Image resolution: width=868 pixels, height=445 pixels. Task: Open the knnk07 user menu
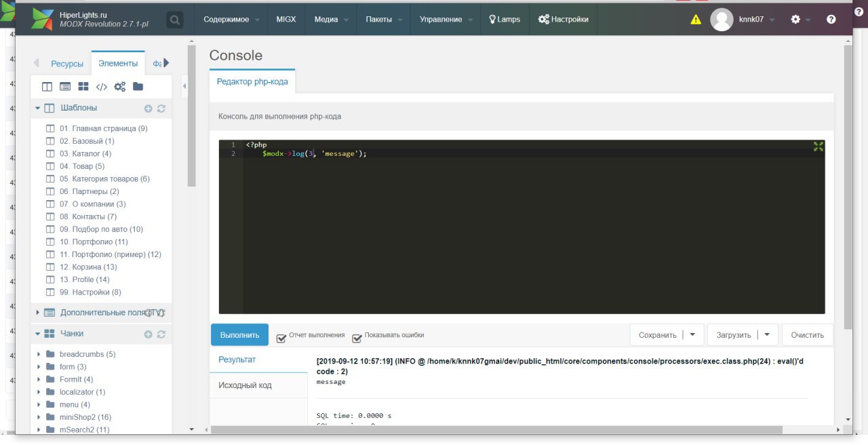(755, 20)
